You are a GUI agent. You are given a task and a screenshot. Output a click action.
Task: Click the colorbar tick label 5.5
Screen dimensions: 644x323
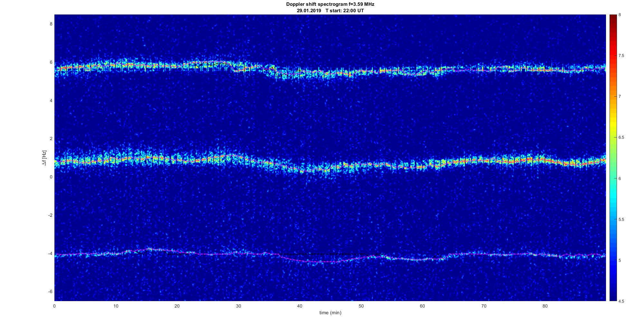621,220
